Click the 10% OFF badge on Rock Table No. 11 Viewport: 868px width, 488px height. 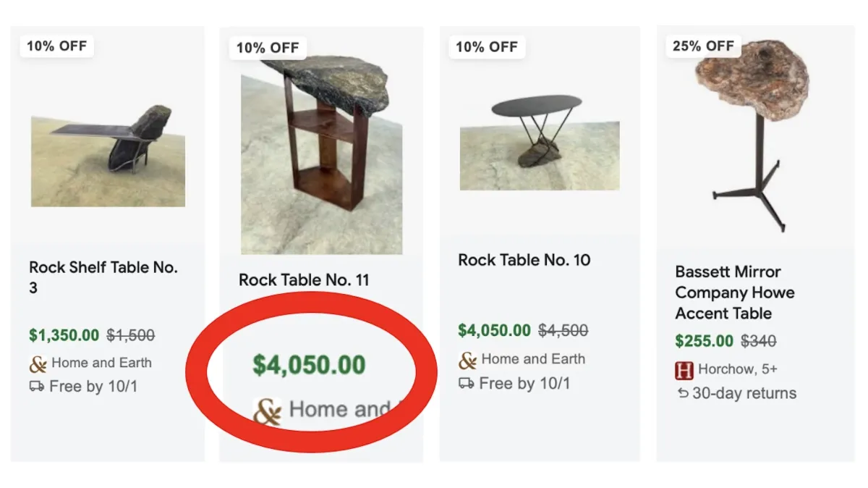coord(268,48)
